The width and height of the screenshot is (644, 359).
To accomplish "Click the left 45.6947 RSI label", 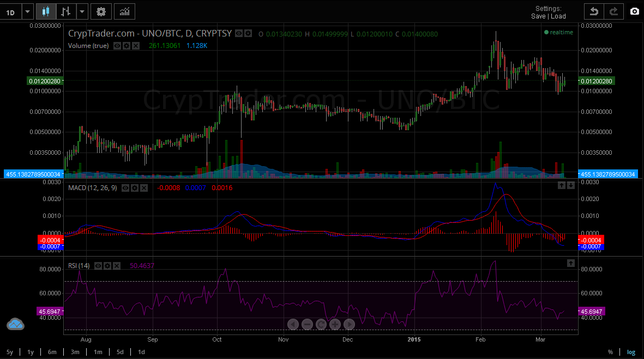I will click(x=50, y=312).
